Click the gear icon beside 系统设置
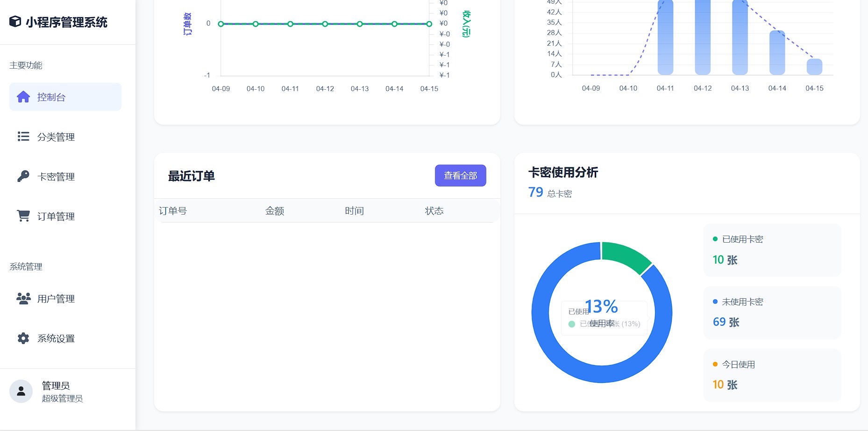This screenshot has width=868, height=431. click(23, 338)
